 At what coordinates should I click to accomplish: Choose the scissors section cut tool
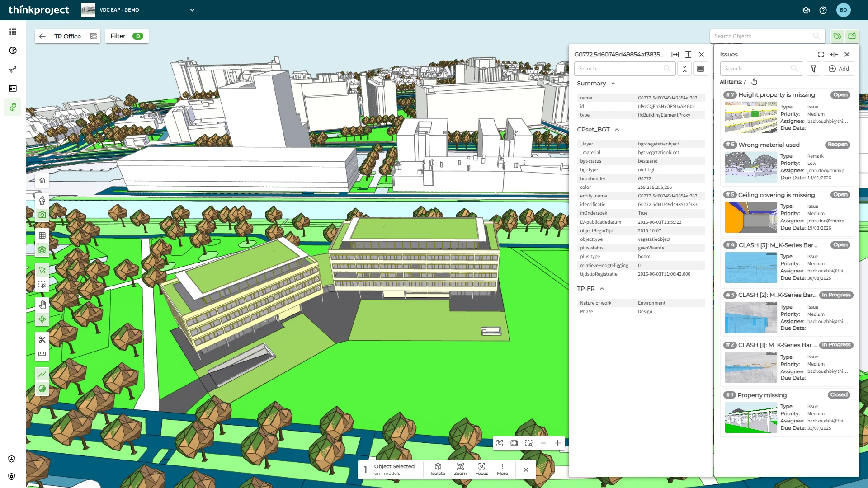(42, 340)
